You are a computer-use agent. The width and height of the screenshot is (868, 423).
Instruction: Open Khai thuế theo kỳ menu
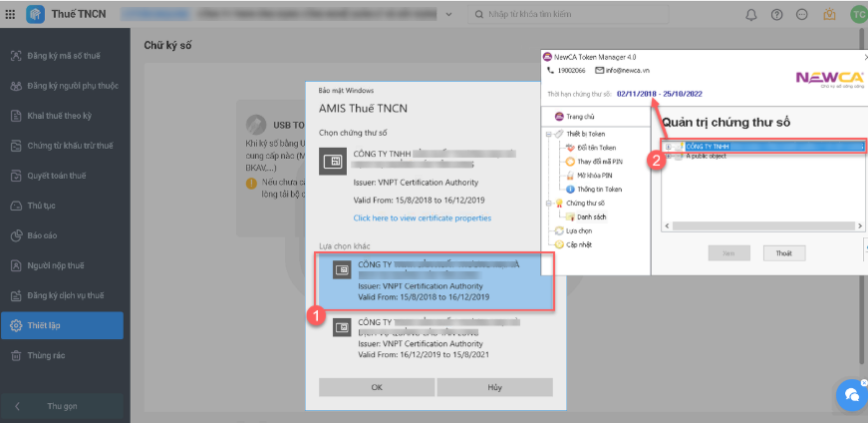click(62, 116)
